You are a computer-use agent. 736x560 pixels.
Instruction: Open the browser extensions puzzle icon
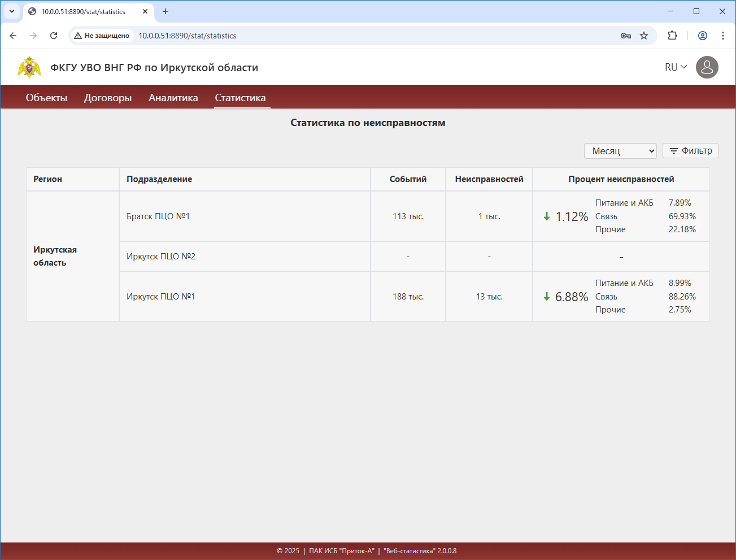[672, 36]
